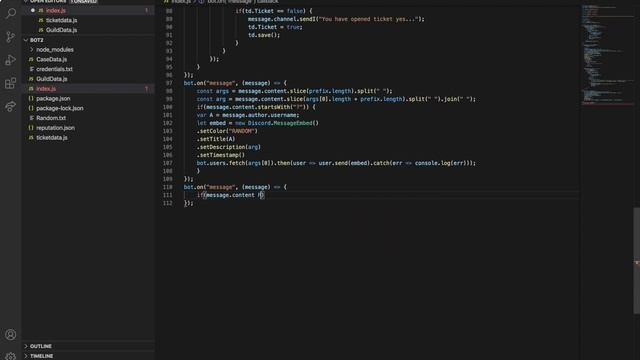Click line number 112 in the gutter

point(168,203)
